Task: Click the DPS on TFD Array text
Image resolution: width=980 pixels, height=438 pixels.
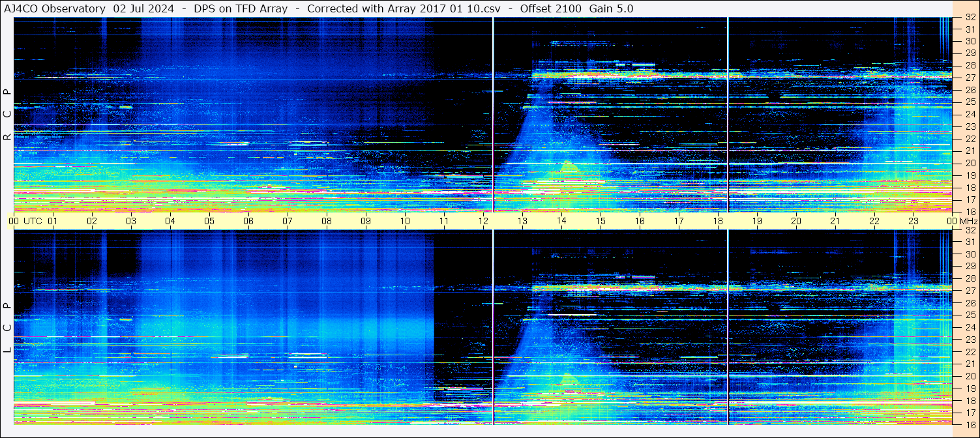Action: [x=241, y=8]
